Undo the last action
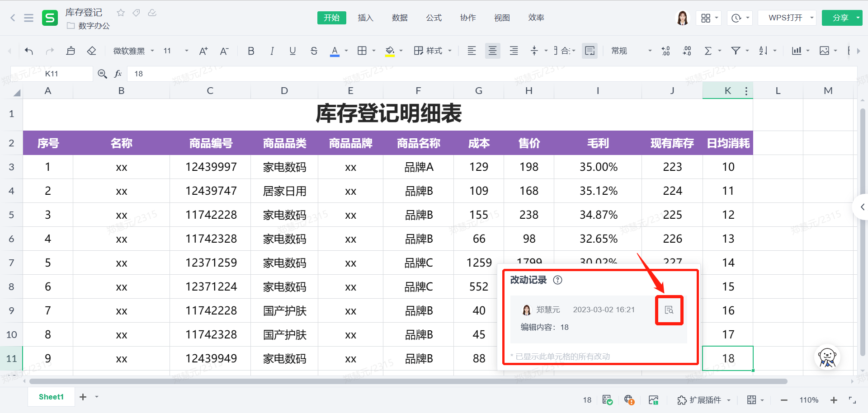The image size is (868, 413). click(29, 51)
